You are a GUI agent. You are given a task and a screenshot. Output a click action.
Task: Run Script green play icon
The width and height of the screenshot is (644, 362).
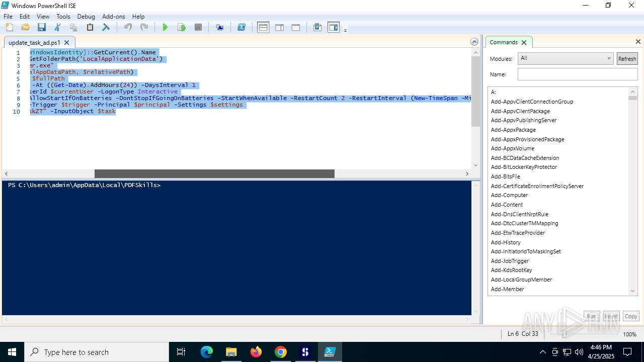click(165, 28)
